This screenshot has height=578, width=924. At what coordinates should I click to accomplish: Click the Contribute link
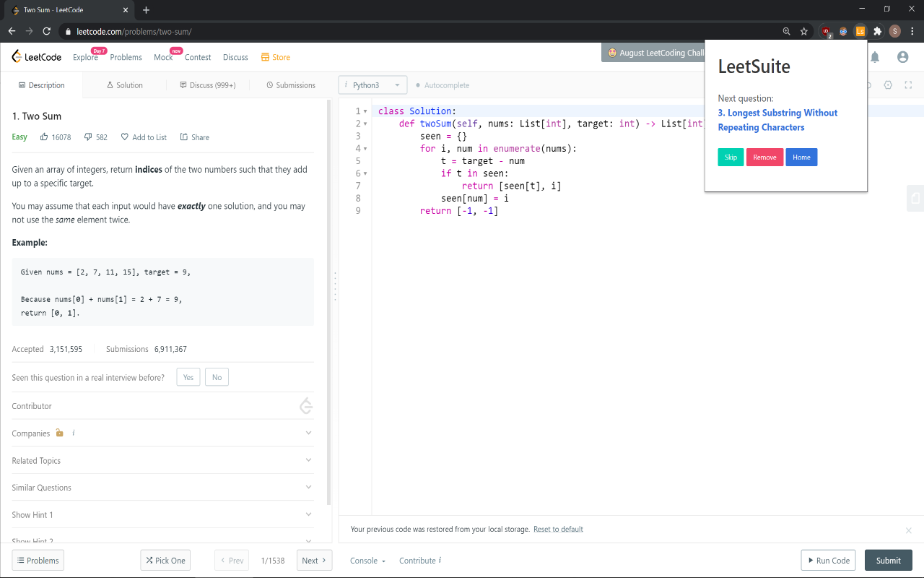(x=420, y=561)
